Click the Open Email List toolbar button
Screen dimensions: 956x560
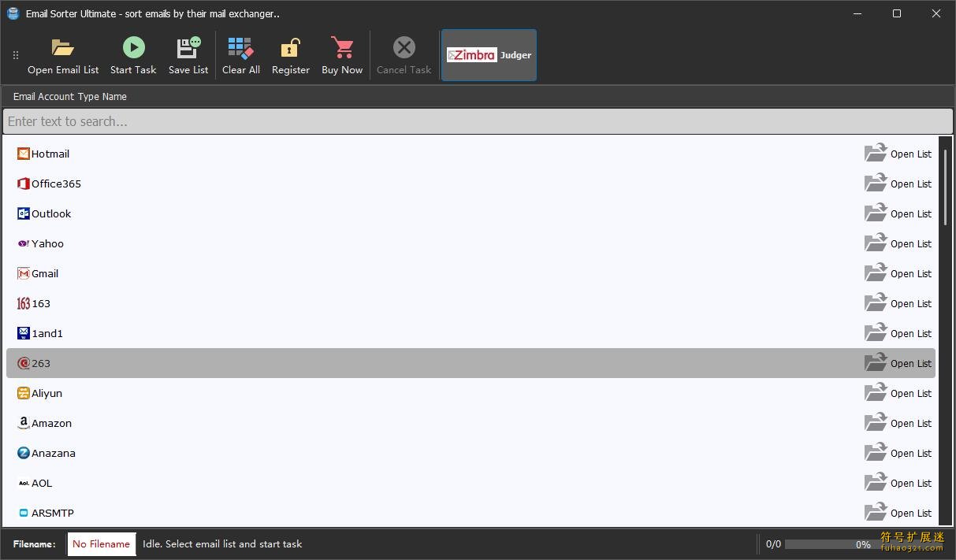click(63, 54)
